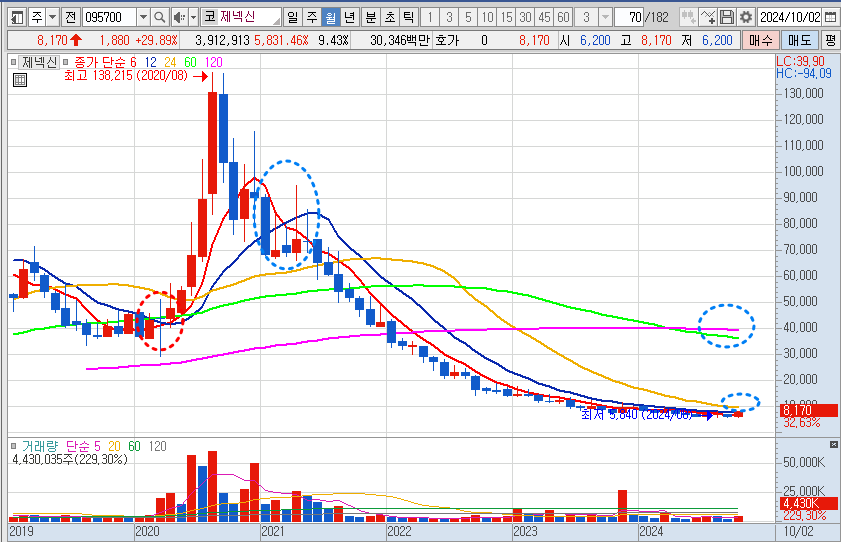
Task: Choose the 1 interval button
Action: [430, 17]
